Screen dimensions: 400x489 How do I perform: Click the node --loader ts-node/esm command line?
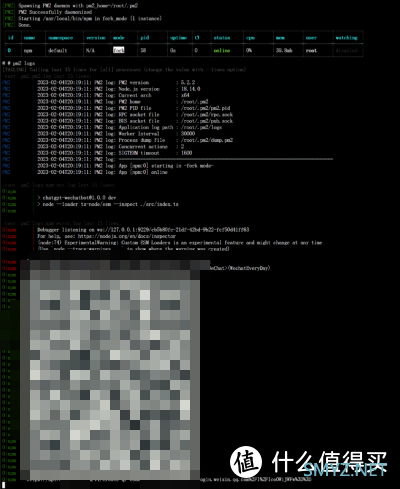pos(108,204)
